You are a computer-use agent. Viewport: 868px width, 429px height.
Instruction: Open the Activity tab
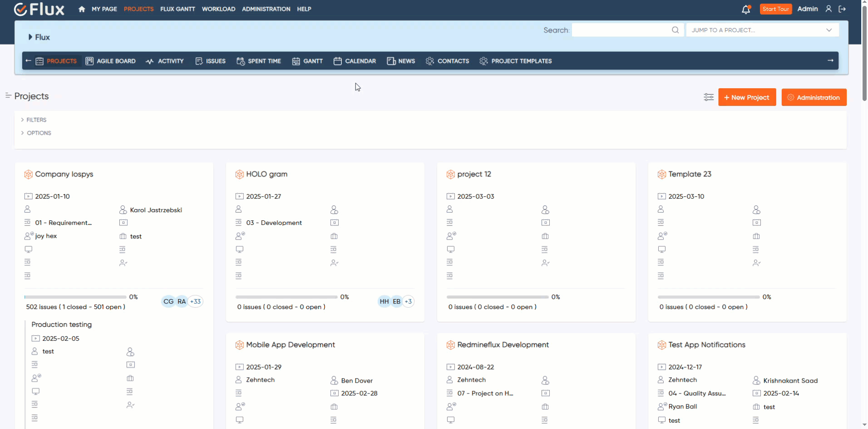point(165,61)
